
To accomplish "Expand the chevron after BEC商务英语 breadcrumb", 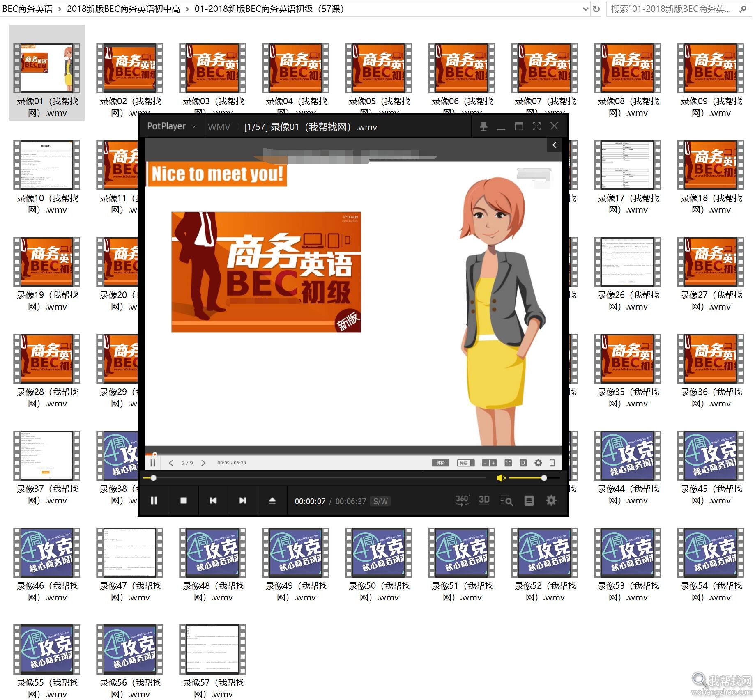I will tap(60, 9).
